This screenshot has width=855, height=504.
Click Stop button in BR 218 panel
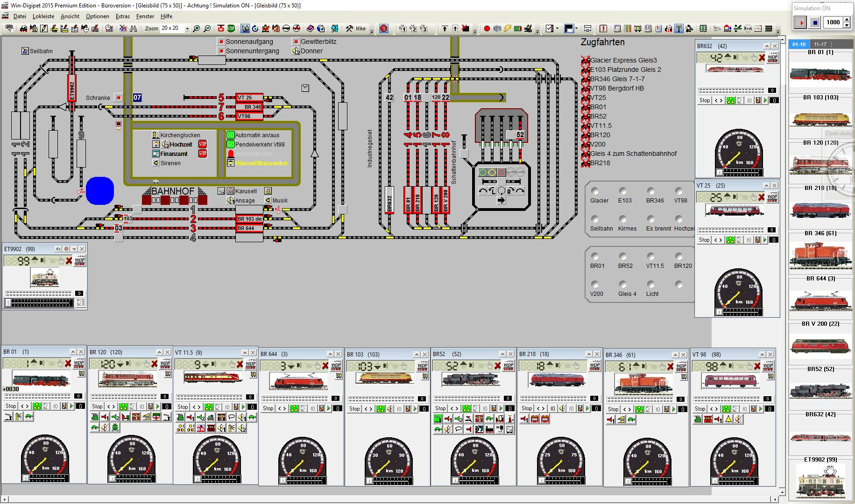[x=527, y=408]
